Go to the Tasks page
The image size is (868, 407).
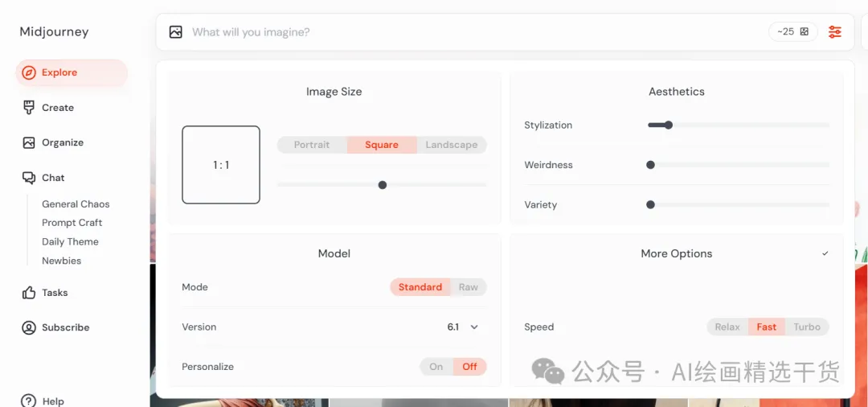[55, 292]
